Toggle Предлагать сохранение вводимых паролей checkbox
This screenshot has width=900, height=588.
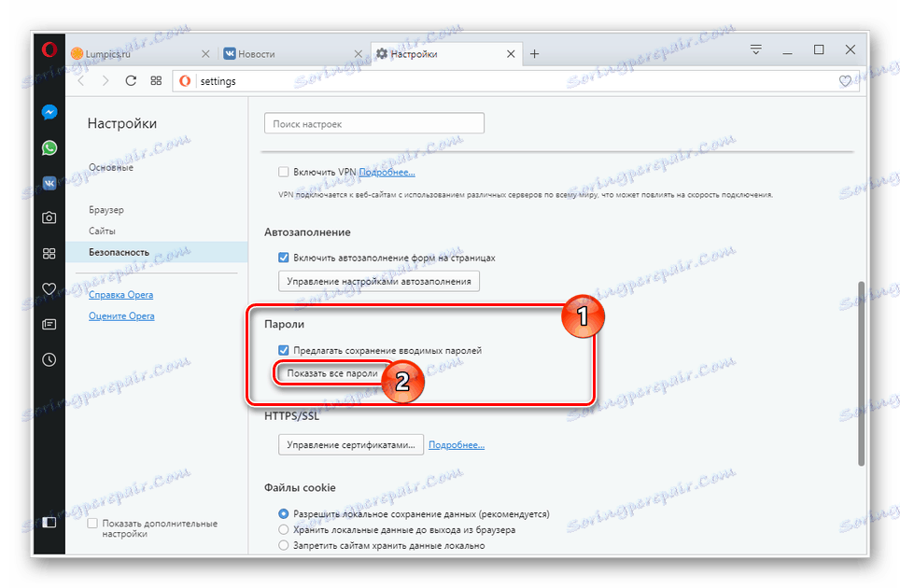(x=283, y=350)
